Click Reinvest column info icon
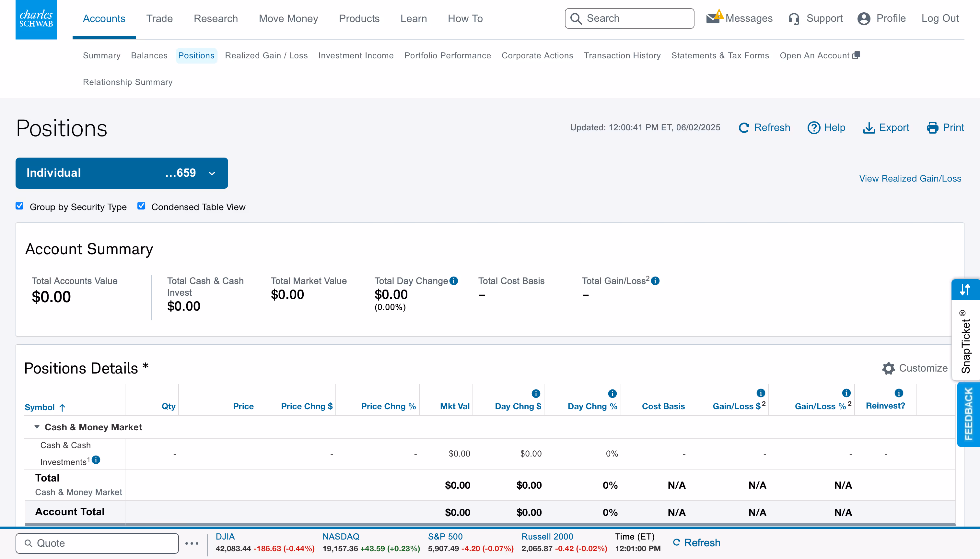This screenshot has height=559, width=980. [x=899, y=393]
